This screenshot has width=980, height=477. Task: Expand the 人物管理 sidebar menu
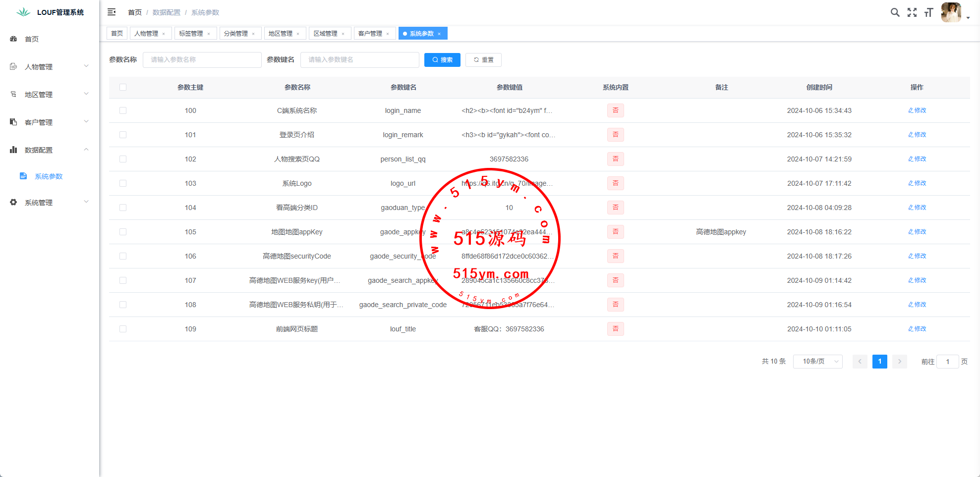(50, 66)
